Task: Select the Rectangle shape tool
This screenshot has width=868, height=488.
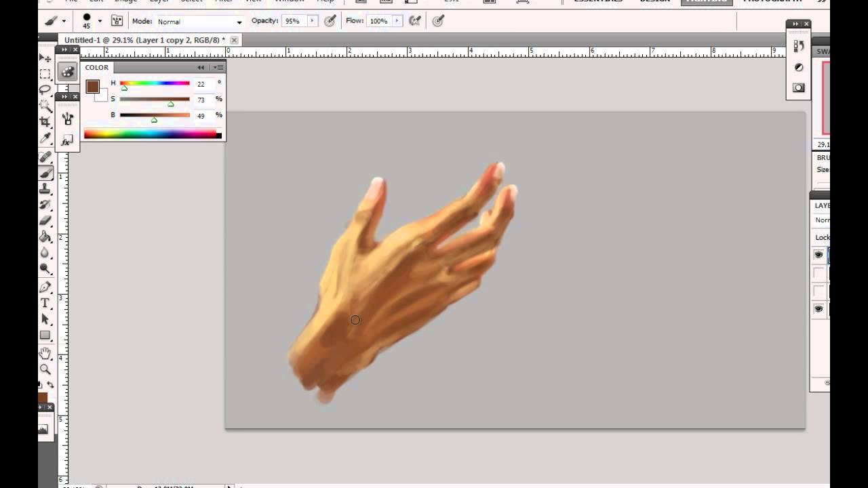Action: [45, 335]
